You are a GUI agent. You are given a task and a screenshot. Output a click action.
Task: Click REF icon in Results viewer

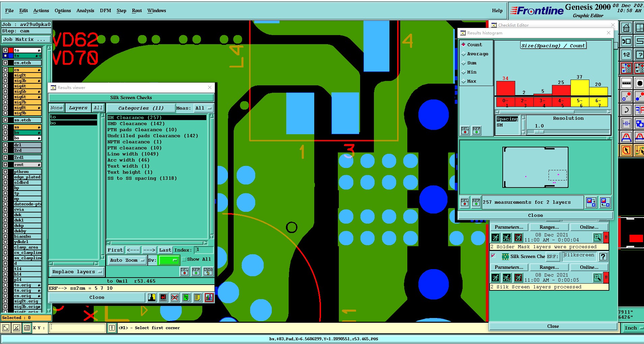pos(196,271)
